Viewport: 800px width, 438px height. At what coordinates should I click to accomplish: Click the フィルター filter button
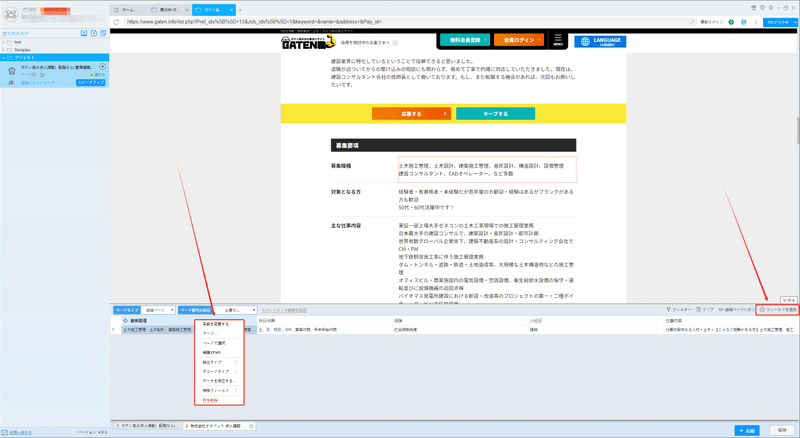coord(679,310)
